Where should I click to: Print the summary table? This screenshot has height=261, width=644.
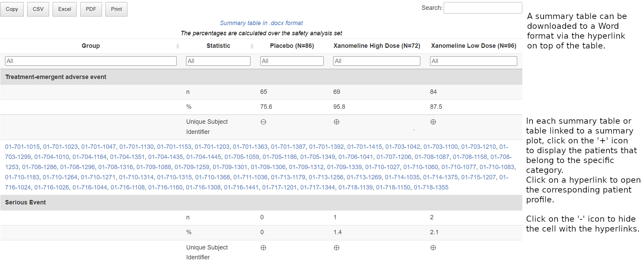coord(116,9)
